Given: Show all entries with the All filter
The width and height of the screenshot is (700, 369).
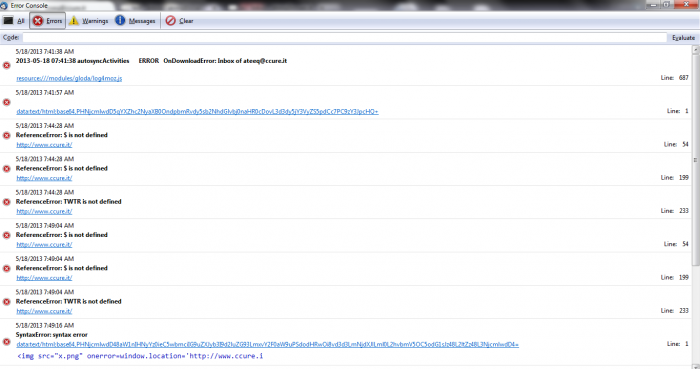Looking at the screenshot, I should point(14,21).
